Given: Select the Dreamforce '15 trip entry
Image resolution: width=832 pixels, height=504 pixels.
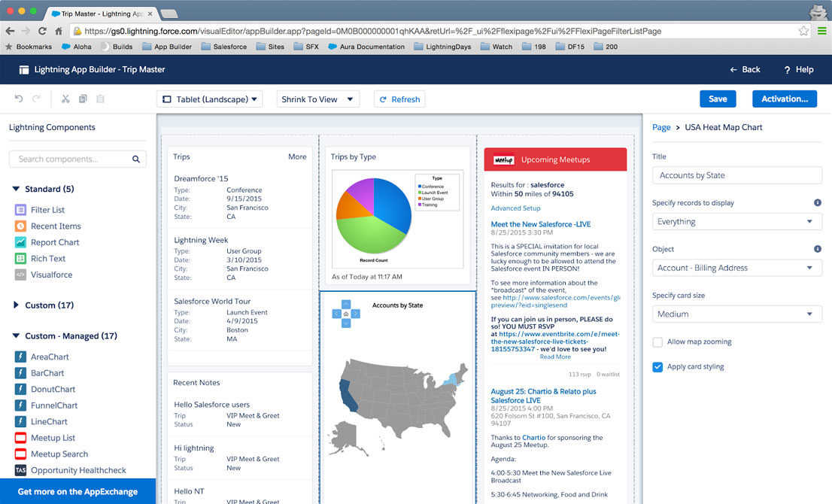Looking at the screenshot, I should coord(240,197).
